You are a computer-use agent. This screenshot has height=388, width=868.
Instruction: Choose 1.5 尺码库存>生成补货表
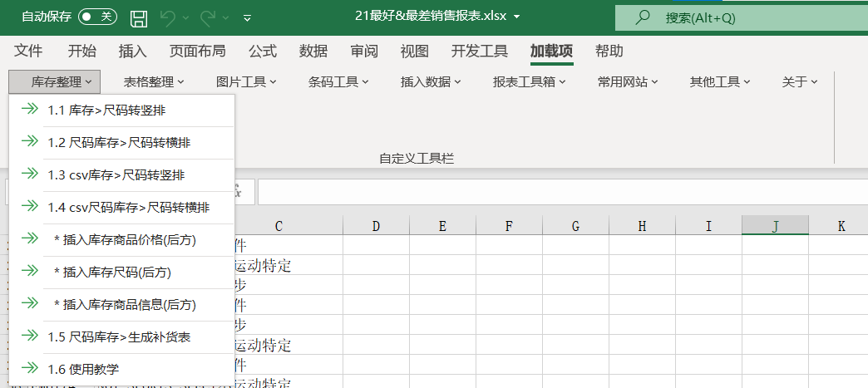(121, 336)
